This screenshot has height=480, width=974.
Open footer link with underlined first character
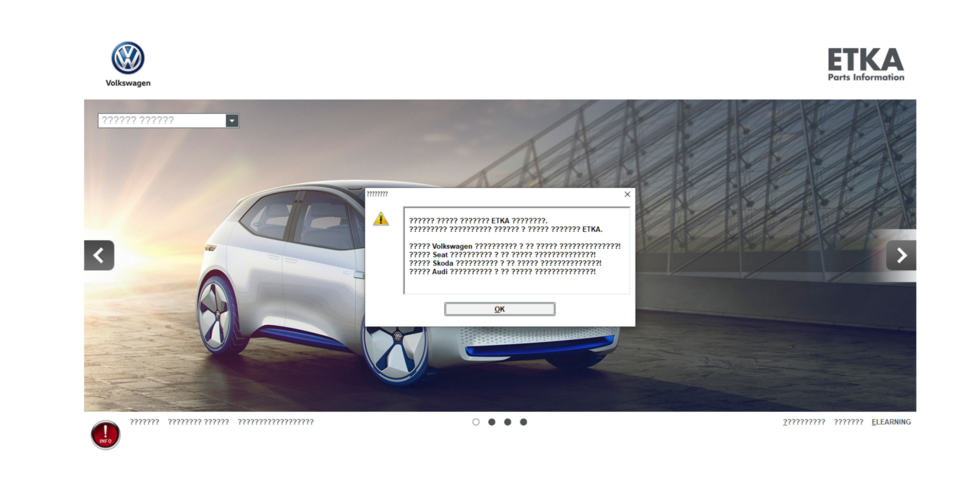click(x=804, y=422)
